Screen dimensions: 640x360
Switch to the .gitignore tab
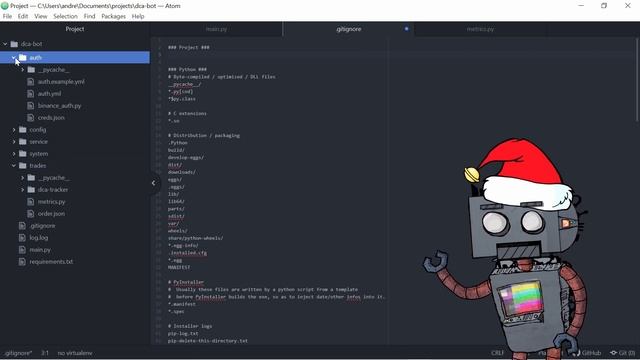coord(349,29)
